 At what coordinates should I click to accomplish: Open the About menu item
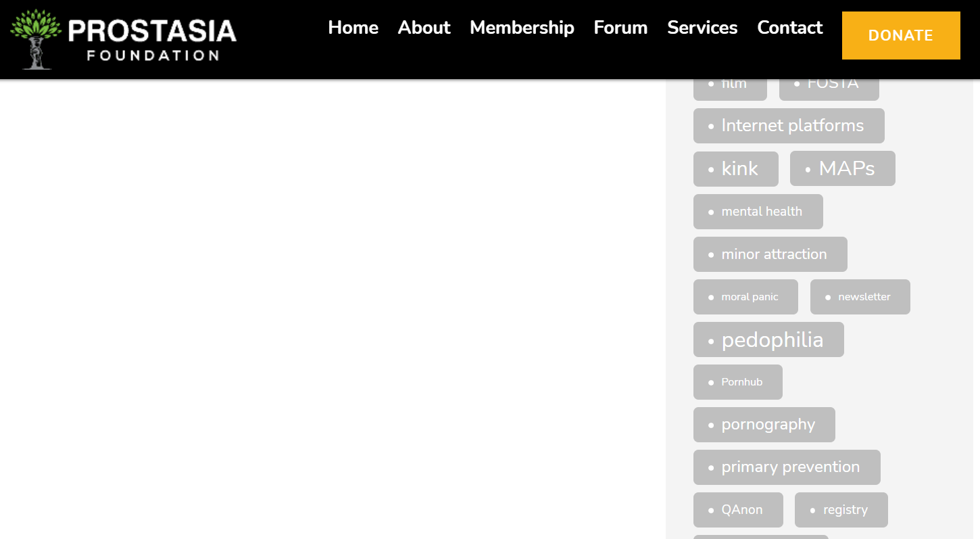coord(424,28)
